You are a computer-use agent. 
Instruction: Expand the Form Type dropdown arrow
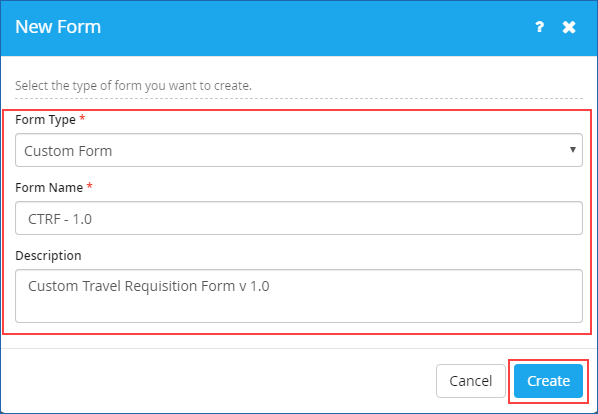572,150
